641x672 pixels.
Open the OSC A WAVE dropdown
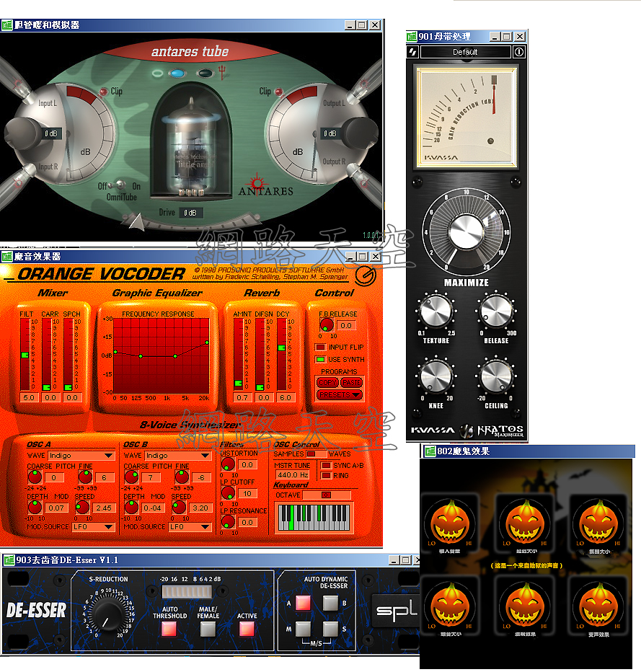coord(79,456)
